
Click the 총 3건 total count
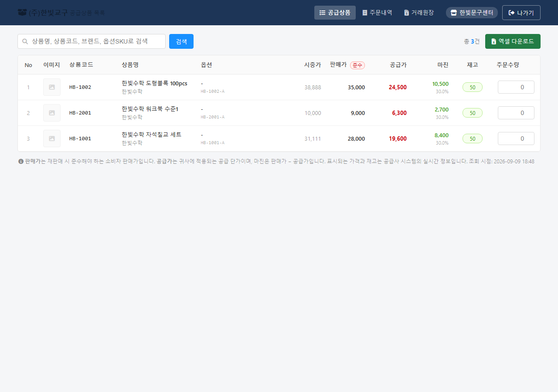point(472,41)
